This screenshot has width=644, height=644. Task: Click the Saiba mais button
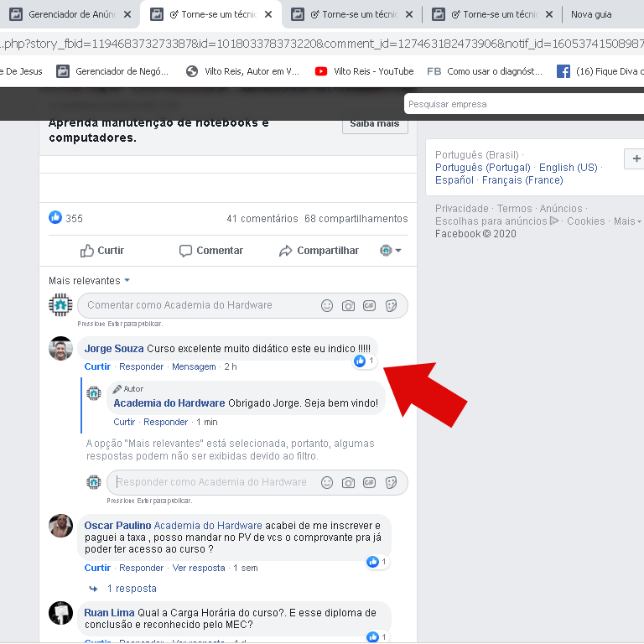pos(375,124)
